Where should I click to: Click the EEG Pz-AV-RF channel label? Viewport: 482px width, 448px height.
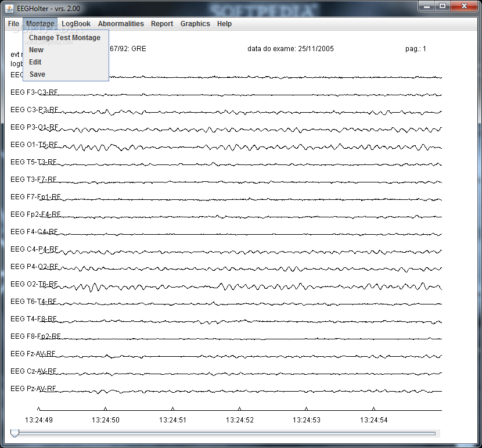(33, 389)
